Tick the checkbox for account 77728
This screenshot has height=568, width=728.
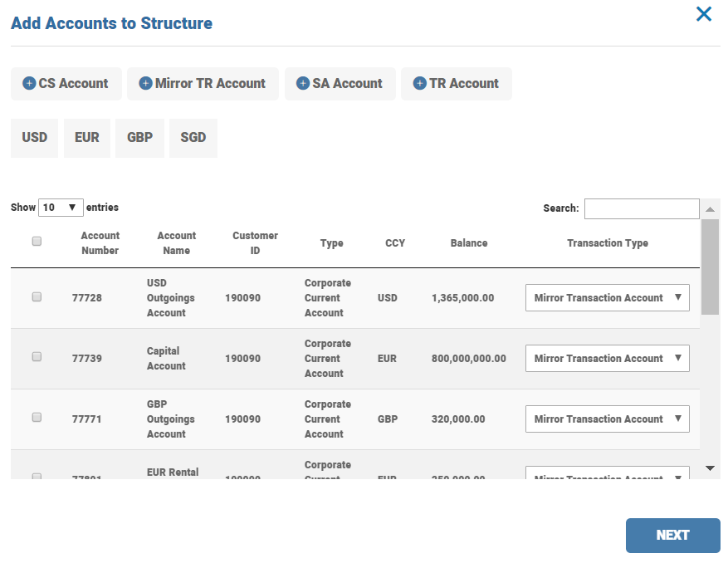[x=37, y=296]
